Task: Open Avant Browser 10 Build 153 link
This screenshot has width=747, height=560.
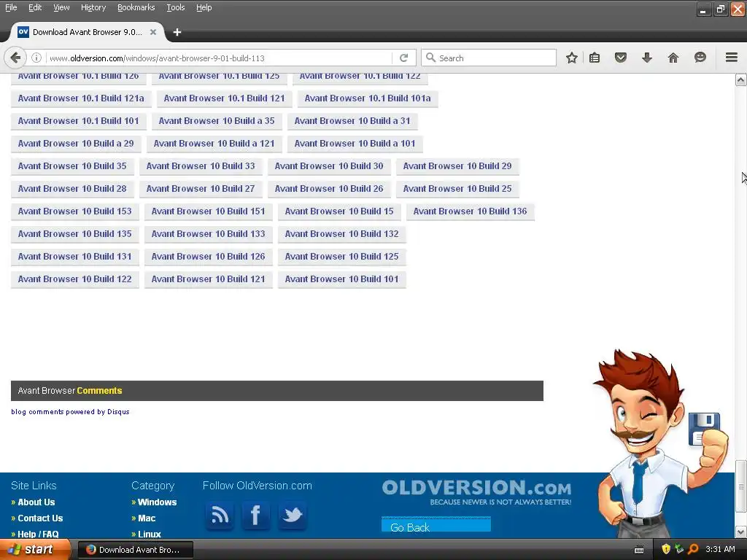Action: (75, 211)
